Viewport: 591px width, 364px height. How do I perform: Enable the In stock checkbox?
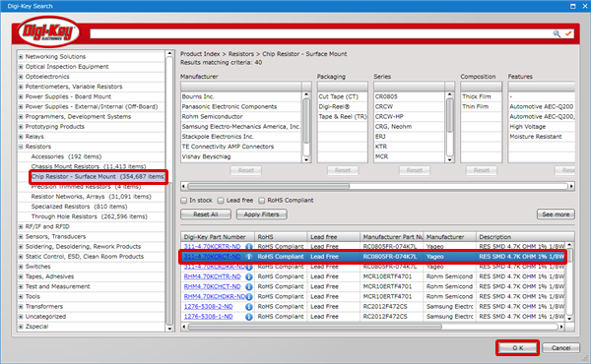(x=184, y=201)
